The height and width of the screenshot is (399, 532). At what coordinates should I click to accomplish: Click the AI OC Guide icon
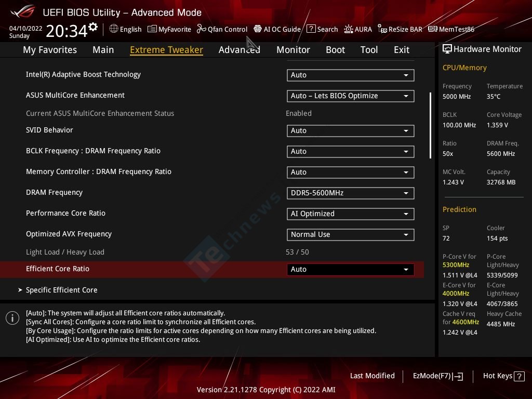(x=258, y=29)
